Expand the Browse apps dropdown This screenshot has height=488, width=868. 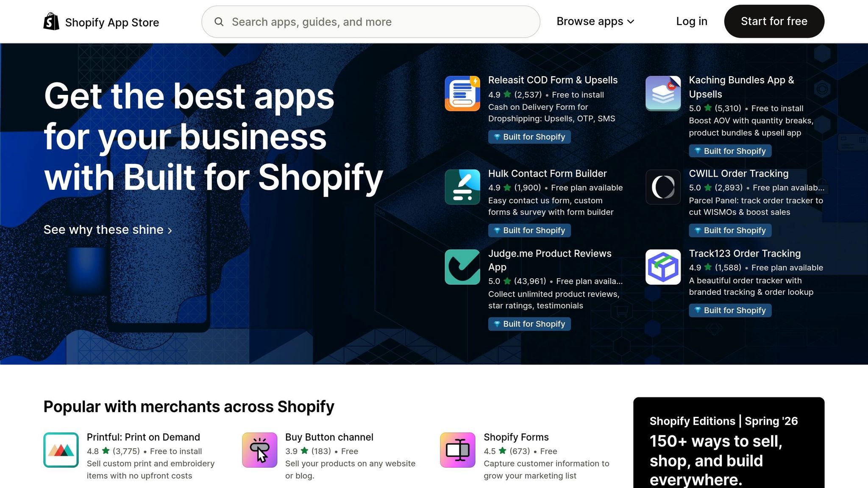(x=595, y=22)
